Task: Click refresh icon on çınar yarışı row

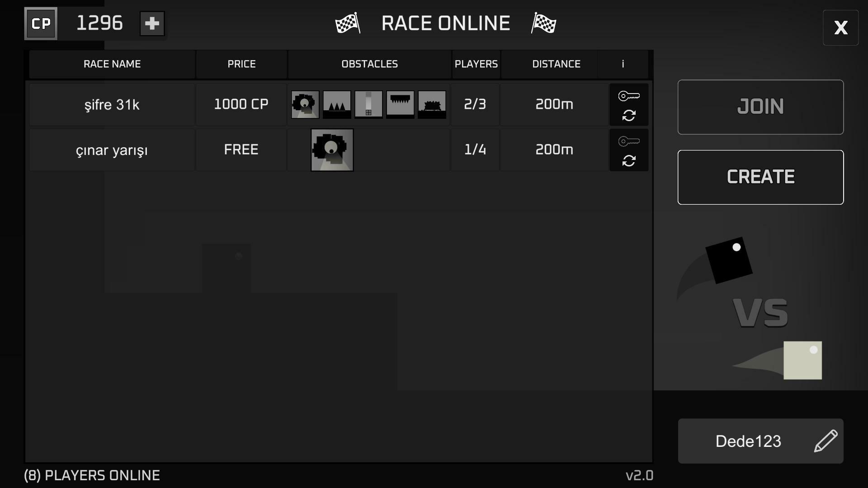Action: (x=628, y=161)
